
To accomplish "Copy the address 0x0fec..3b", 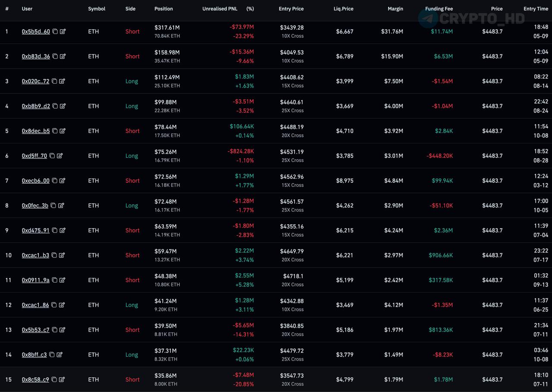I will click(x=53, y=206).
